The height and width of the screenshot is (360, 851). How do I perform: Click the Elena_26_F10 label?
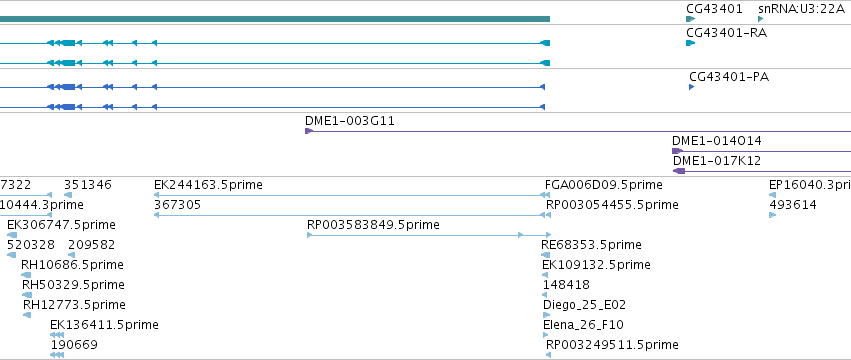[583, 325]
